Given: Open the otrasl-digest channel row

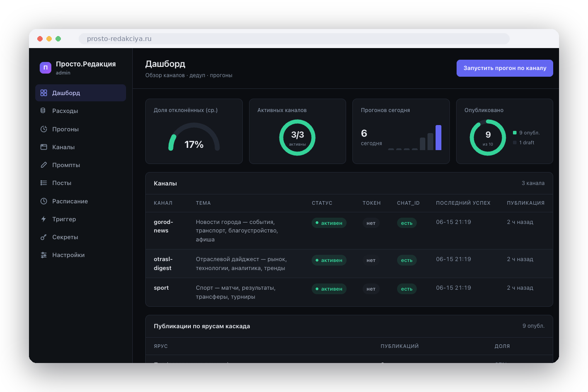Looking at the screenshot, I should pyautogui.click(x=349, y=264).
